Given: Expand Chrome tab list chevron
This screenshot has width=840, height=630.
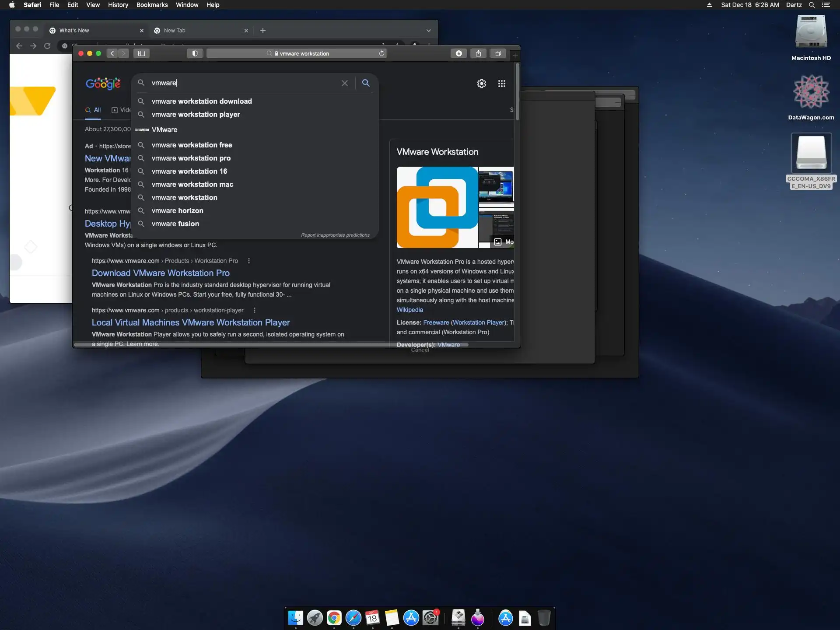Looking at the screenshot, I should pos(428,31).
